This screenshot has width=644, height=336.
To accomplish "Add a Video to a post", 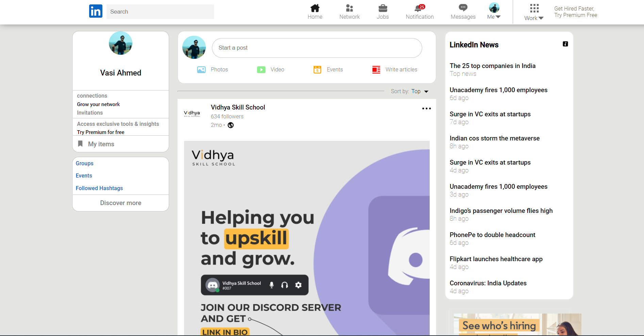I will 270,69.
